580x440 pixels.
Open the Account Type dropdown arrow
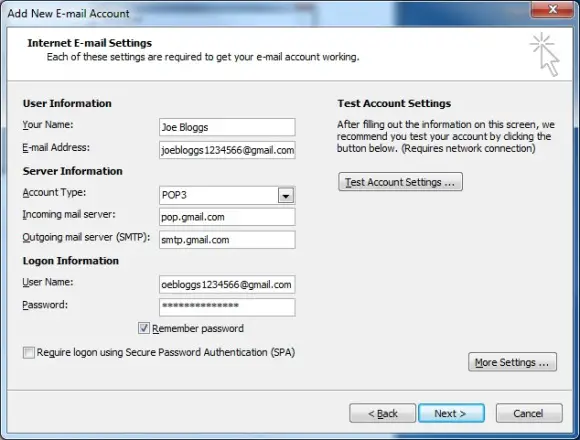coord(286,195)
